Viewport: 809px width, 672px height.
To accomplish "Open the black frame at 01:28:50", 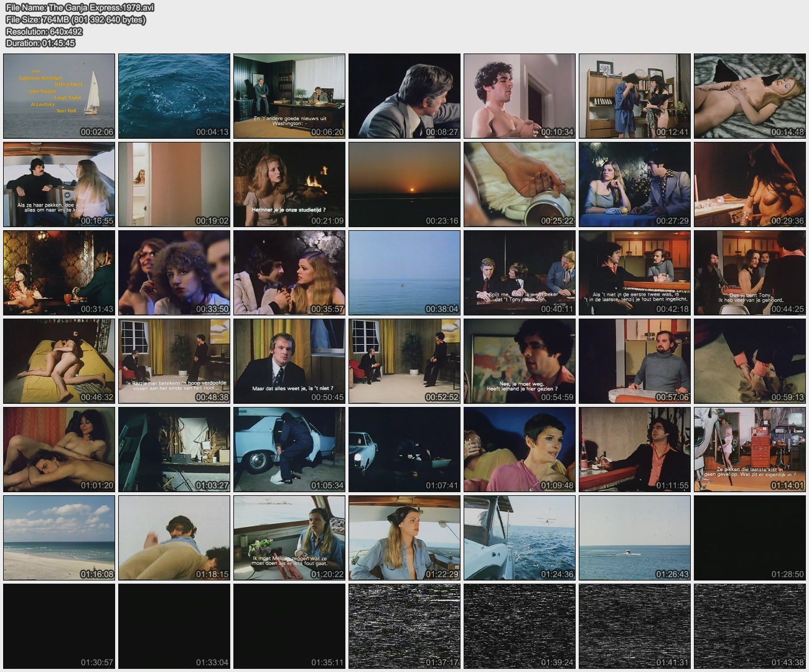I will 750,538.
